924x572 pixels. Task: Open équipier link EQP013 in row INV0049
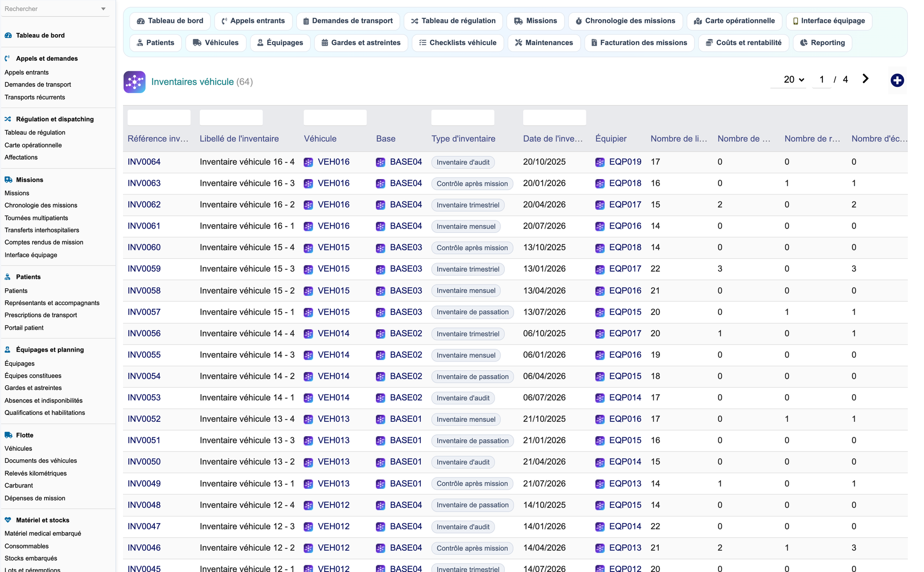(625, 484)
